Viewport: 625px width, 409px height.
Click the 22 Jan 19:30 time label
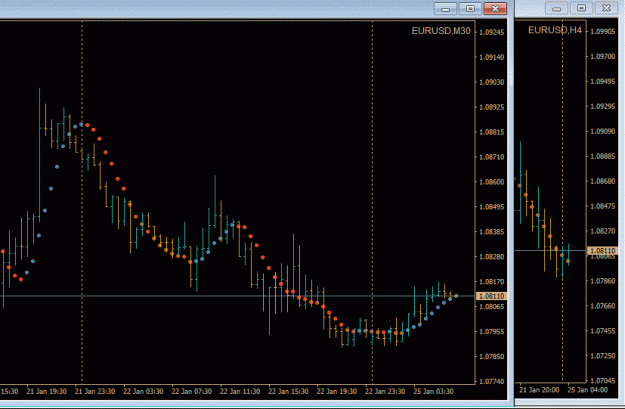[336, 391]
